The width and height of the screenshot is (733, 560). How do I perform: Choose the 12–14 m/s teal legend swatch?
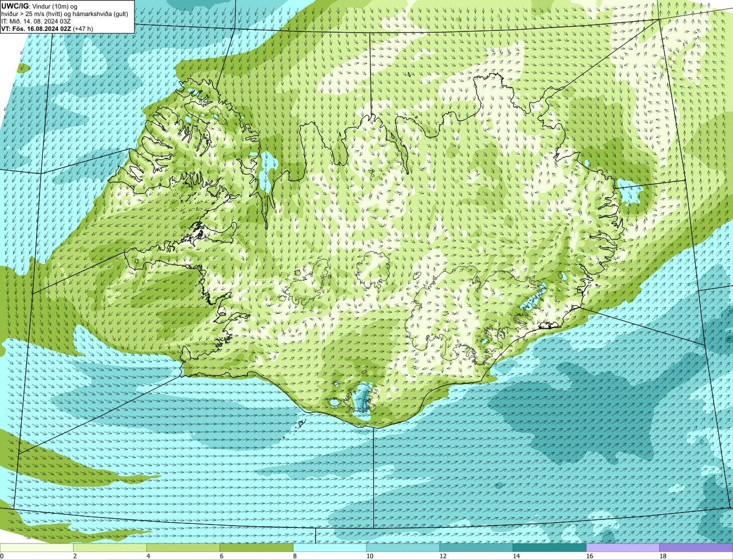coord(476,547)
